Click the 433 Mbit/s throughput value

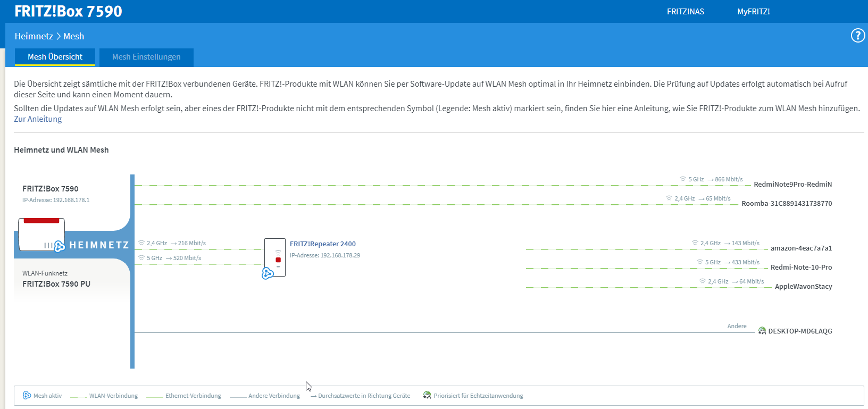pos(746,262)
